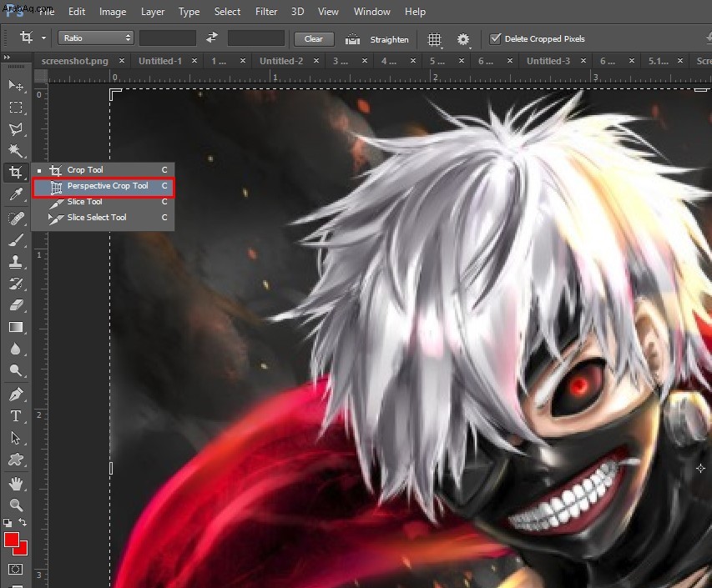Select the Eraser tool
The width and height of the screenshot is (712, 588).
click(x=16, y=305)
